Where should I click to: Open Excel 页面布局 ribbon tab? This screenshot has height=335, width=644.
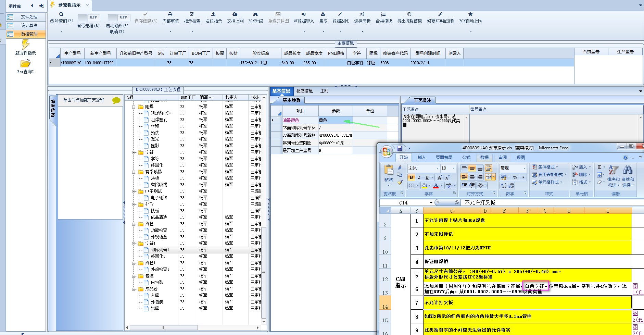[x=444, y=158]
